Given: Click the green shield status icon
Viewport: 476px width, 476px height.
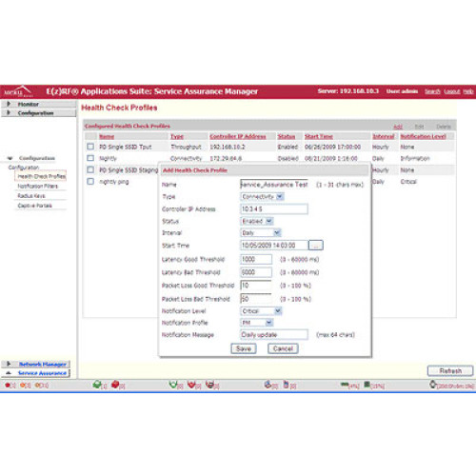Looking at the screenshot, I should pyautogui.click(x=173, y=385).
